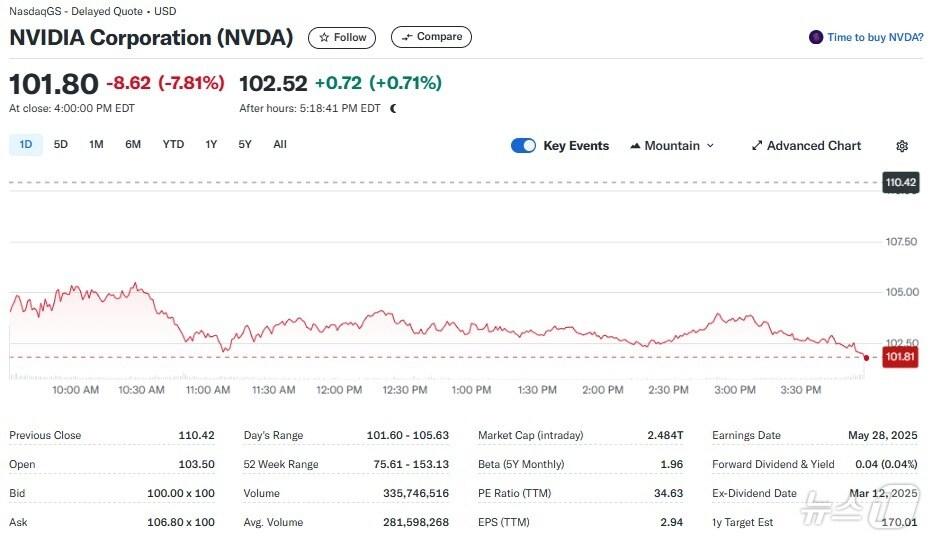The width and height of the screenshot is (930, 541).
Task: Open the Time to buy NVDA? link
Action: click(875, 37)
